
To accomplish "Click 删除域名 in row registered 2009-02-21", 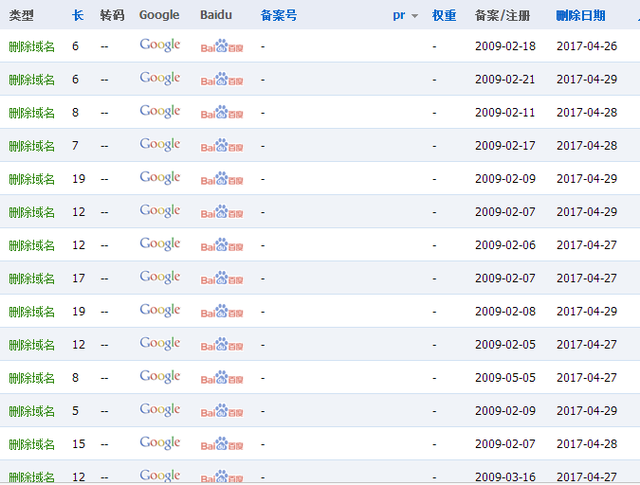I will [x=31, y=80].
